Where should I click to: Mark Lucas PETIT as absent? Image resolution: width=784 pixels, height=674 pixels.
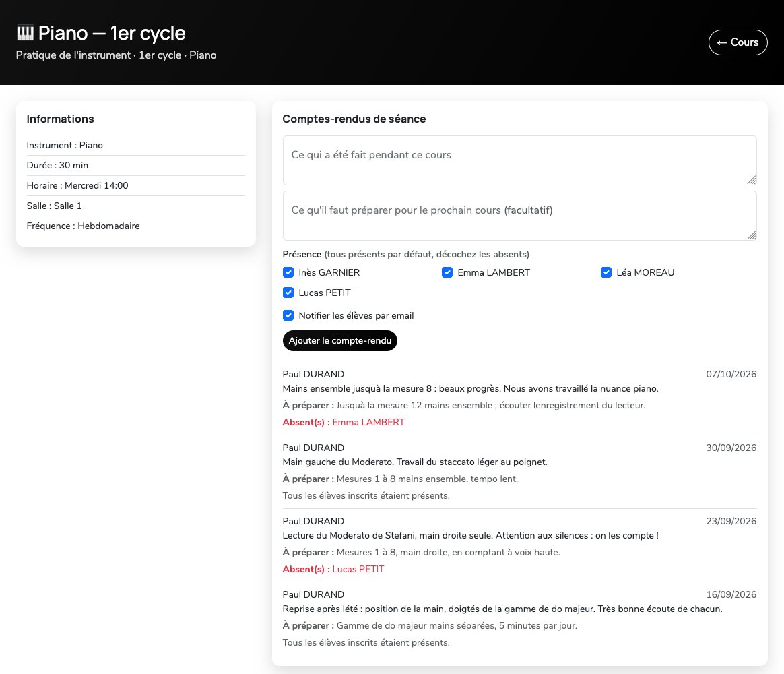tap(288, 293)
